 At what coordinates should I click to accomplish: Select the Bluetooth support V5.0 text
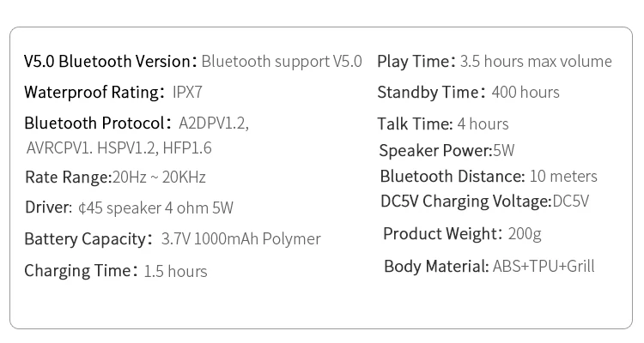click(x=282, y=61)
